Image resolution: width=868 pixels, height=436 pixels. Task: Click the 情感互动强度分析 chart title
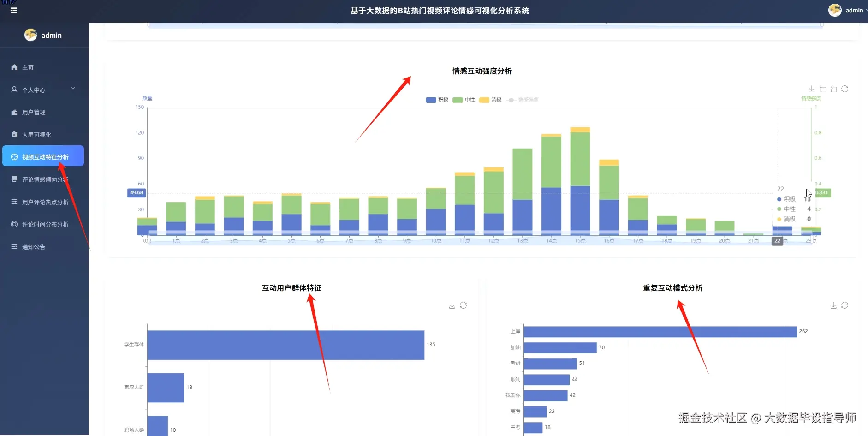tap(482, 71)
